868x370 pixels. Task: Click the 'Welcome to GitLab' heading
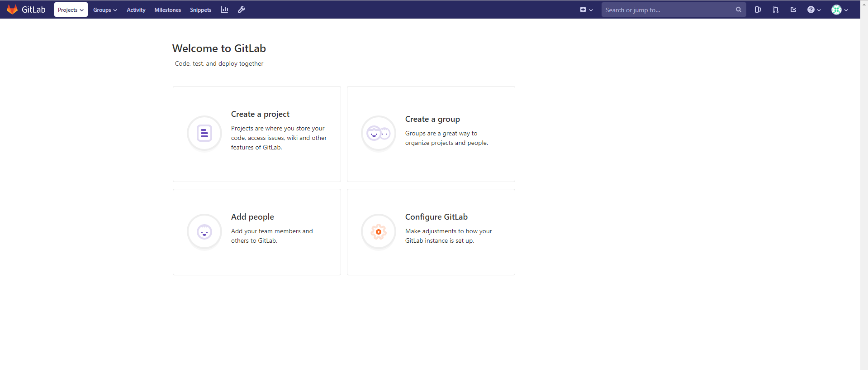pos(219,48)
